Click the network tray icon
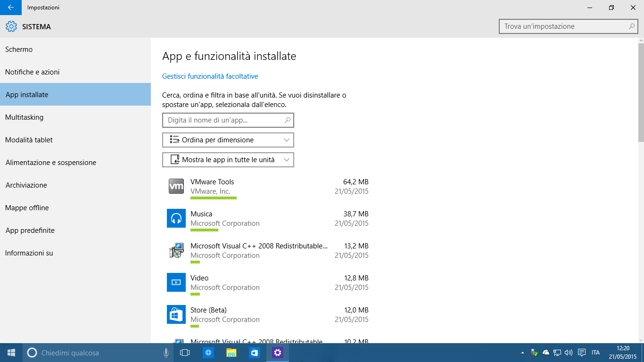 pyautogui.click(x=557, y=353)
